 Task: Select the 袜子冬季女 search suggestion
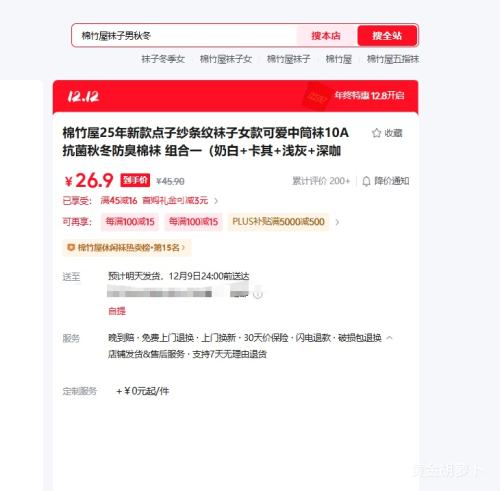click(x=163, y=59)
